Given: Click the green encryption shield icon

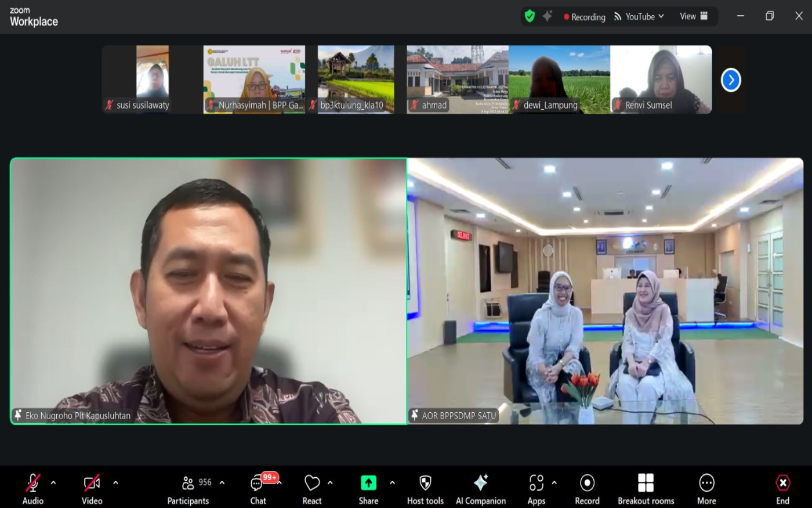Looking at the screenshot, I should click(530, 16).
